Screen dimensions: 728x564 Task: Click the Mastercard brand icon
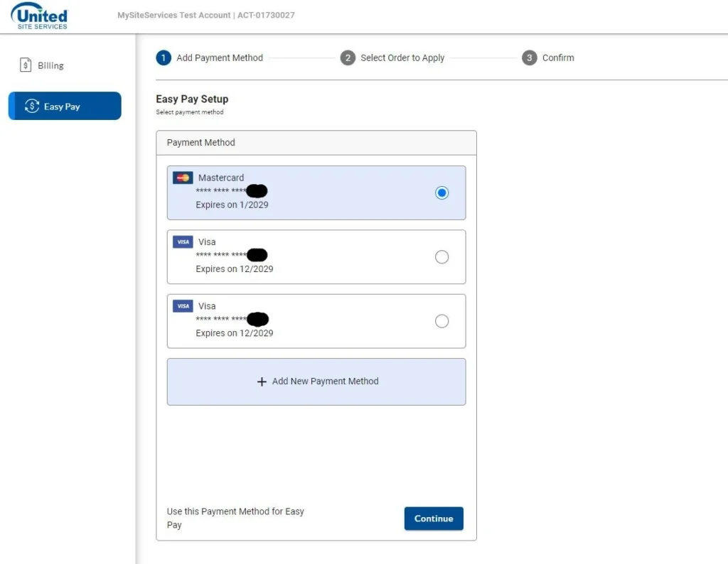coord(181,177)
